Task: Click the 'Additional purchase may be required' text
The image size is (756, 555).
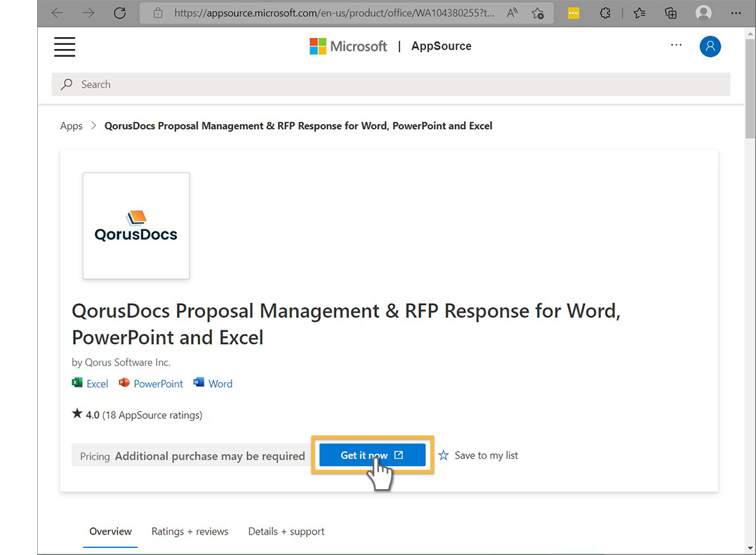Action: pyautogui.click(x=210, y=456)
